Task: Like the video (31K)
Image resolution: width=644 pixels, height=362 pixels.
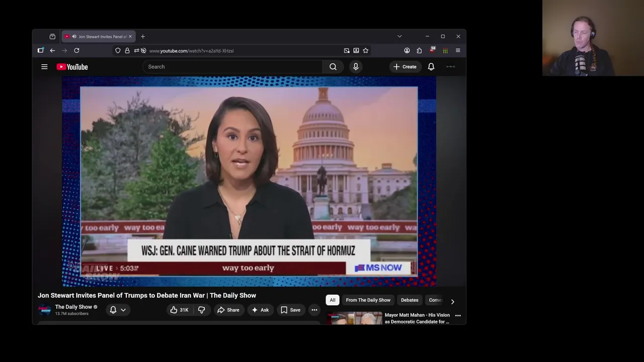Action: 179,310
